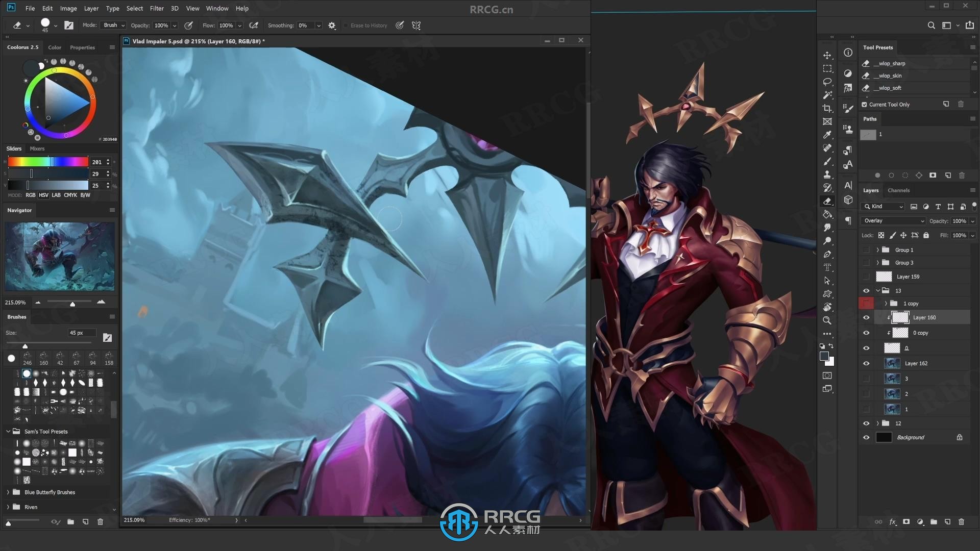980x551 pixels.
Task: Open the Layer menu
Action: tap(91, 8)
